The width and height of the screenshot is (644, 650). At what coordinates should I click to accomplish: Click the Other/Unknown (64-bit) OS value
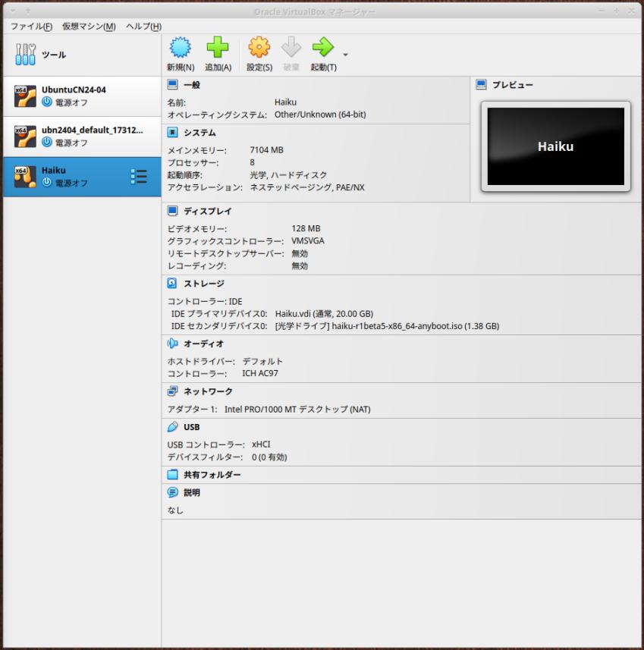[x=320, y=115]
